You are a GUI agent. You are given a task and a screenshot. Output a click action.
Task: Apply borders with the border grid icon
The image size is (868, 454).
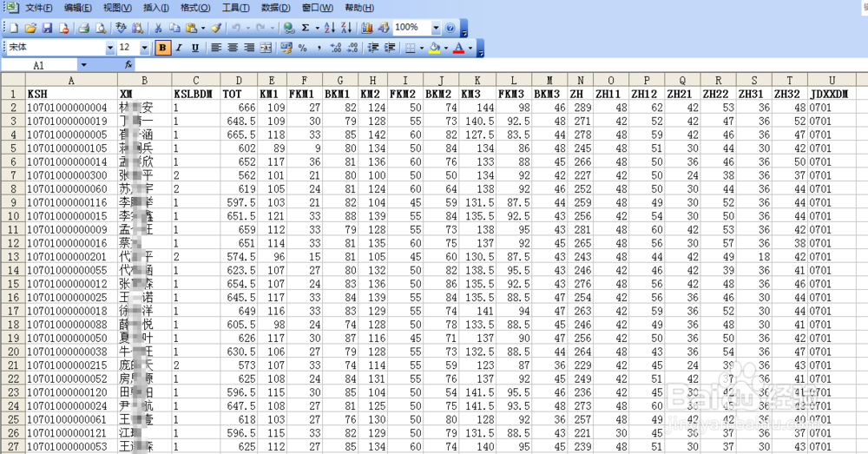pyautogui.click(x=411, y=48)
